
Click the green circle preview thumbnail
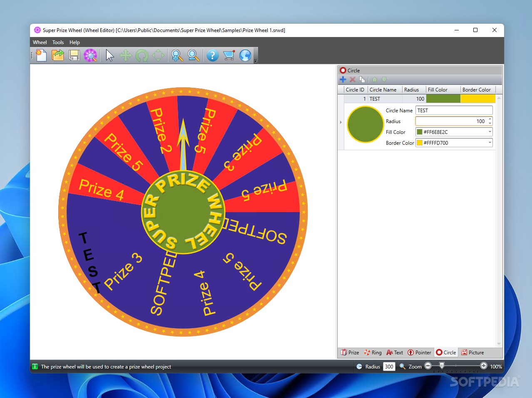pos(365,124)
